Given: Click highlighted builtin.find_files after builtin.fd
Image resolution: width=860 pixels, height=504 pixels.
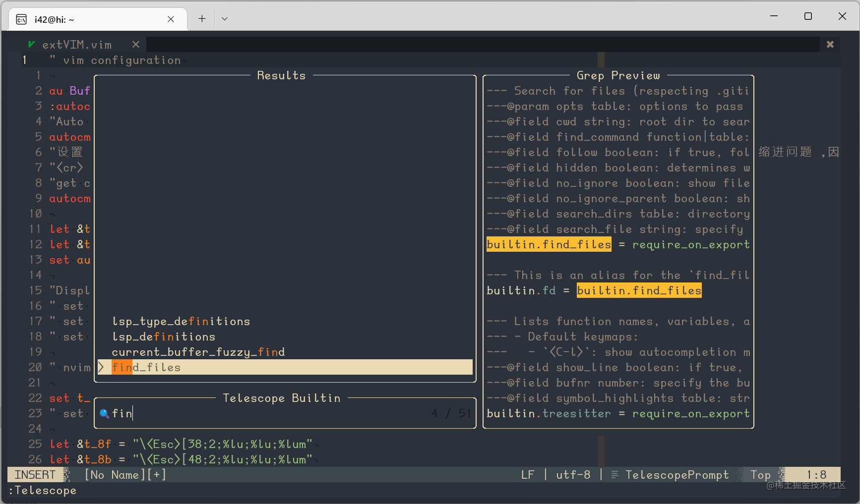Looking at the screenshot, I should pos(639,290).
